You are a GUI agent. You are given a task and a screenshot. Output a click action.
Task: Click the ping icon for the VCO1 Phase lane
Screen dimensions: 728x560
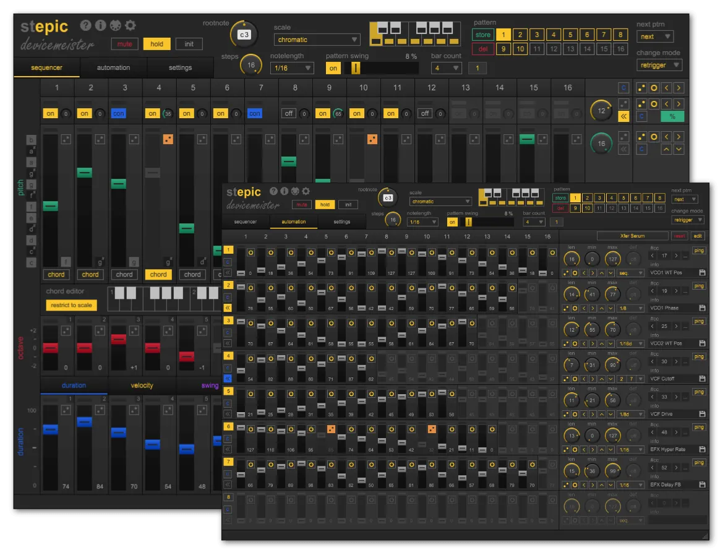pyautogui.click(x=700, y=285)
